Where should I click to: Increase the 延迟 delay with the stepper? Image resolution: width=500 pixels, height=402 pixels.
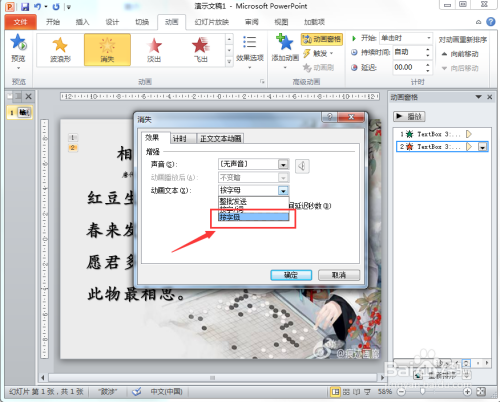[428, 64]
